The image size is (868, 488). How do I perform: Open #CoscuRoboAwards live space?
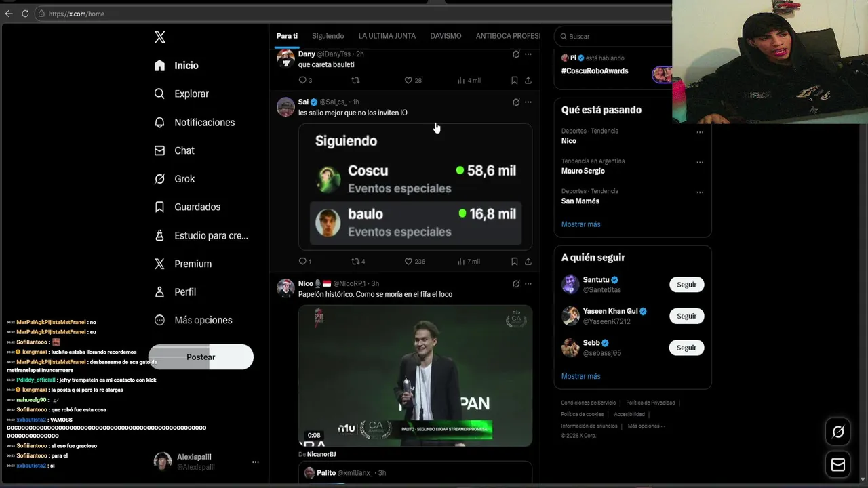595,70
